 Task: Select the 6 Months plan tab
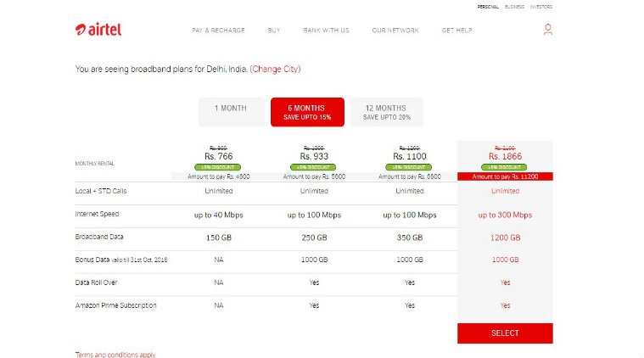pyautogui.click(x=307, y=112)
